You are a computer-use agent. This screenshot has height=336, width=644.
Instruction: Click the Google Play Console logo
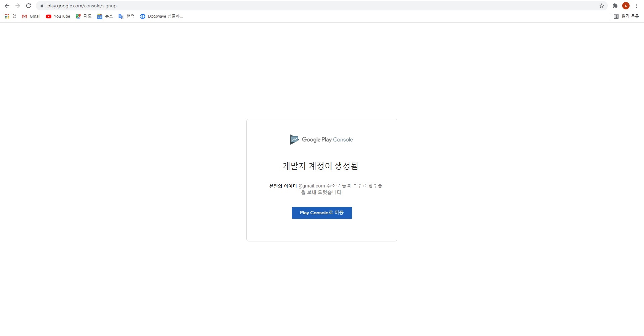(321, 139)
